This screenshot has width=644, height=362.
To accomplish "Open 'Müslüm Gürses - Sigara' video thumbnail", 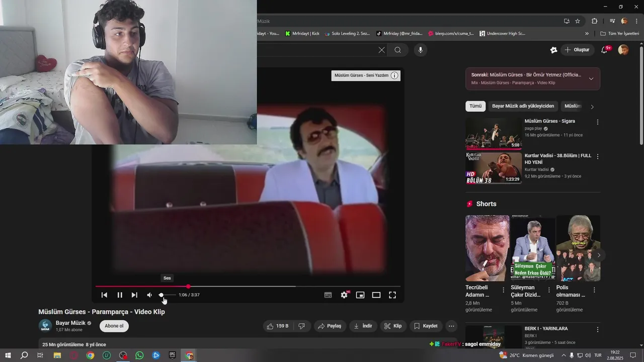I will coord(494,133).
